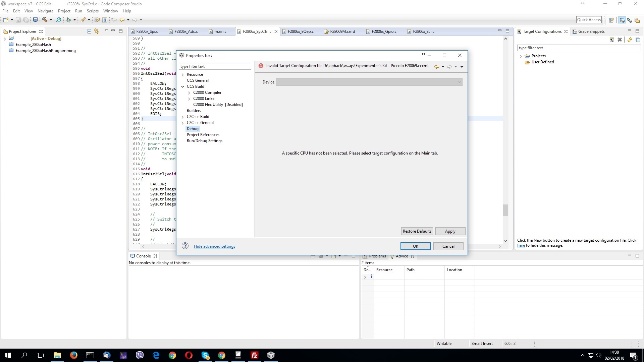Open Opera browser from the taskbar
The width and height of the screenshot is (644, 362).
[189, 355]
